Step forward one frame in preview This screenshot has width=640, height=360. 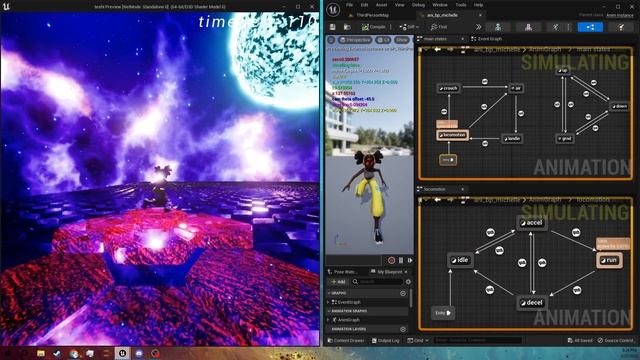[x=409, y=260]
